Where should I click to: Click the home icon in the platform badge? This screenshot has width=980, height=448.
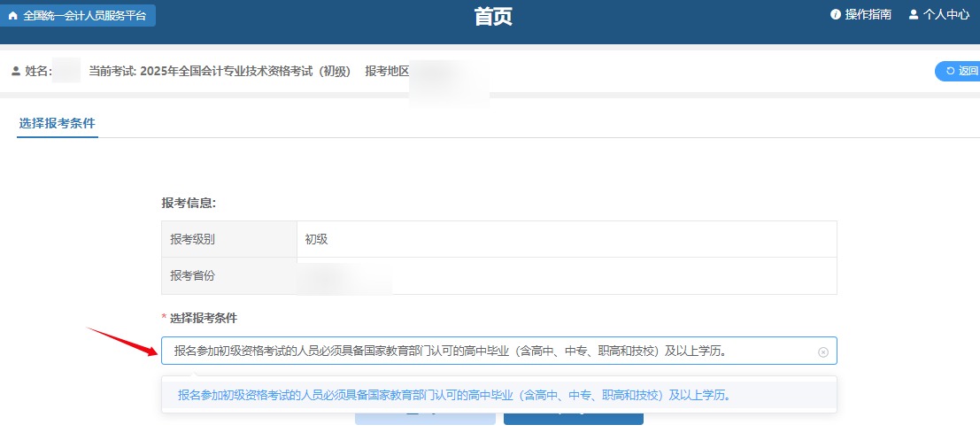coord(12,16)
